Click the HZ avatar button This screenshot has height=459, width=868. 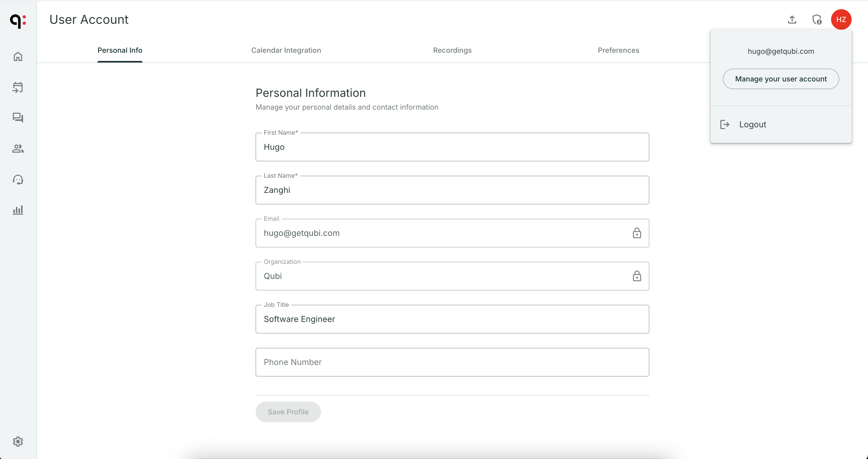[841, 19]
